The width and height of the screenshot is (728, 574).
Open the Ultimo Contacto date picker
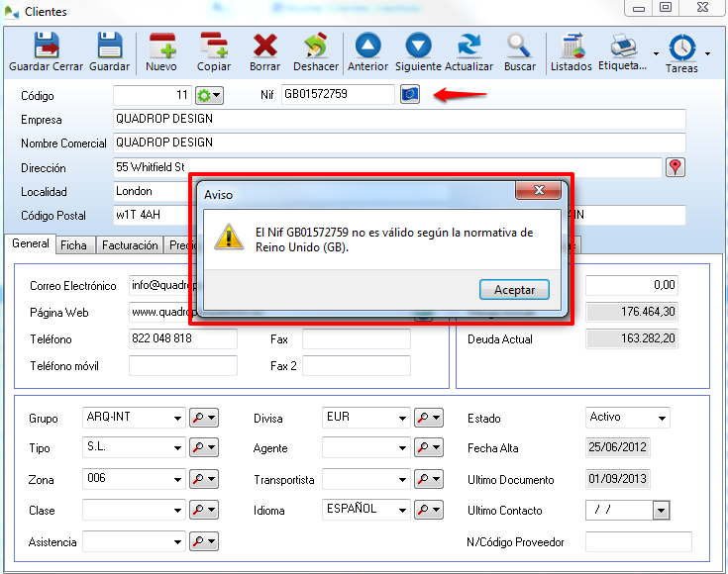[x=661, y=511]
